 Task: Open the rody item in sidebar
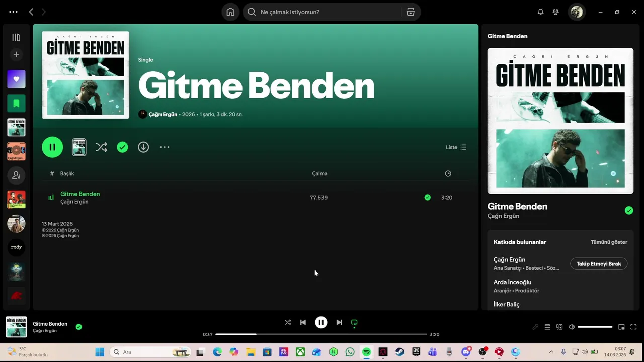click(16, 247)
